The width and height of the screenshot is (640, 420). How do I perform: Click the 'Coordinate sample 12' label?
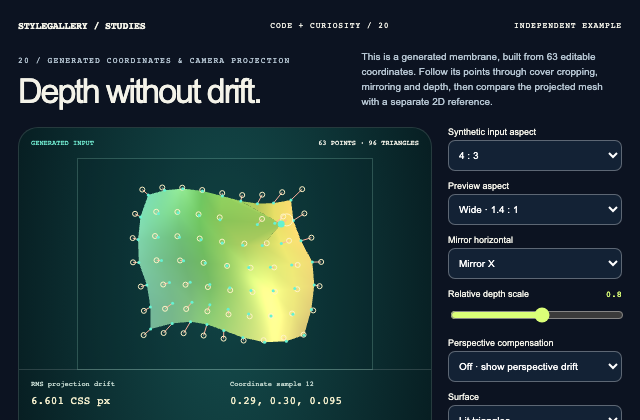point(271,384)
